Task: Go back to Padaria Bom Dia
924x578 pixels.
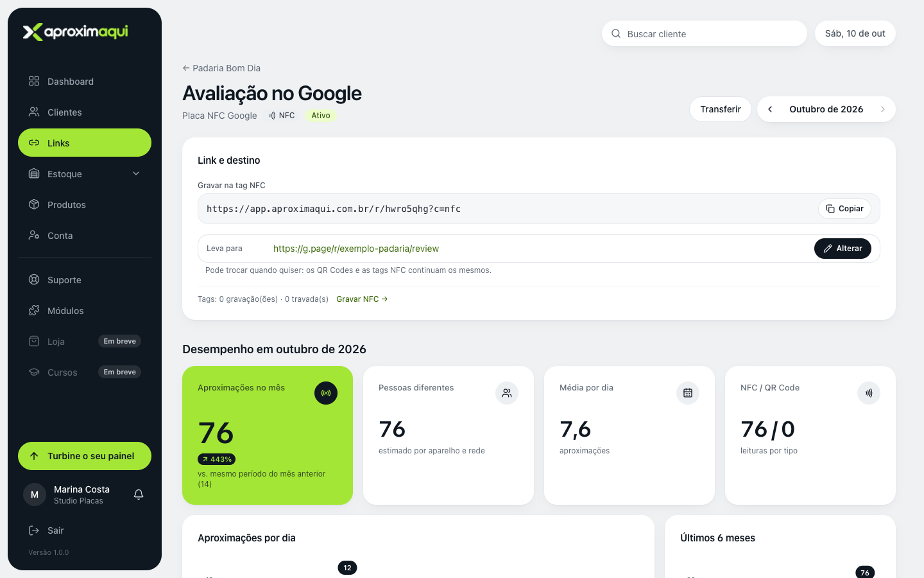Action: (x=221, y=68)
